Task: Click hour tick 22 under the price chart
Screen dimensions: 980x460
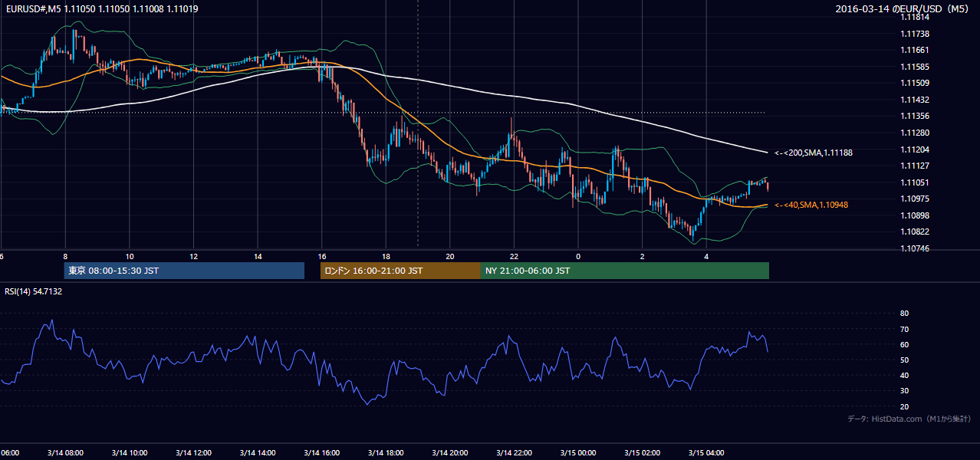Action: [515, 256]
